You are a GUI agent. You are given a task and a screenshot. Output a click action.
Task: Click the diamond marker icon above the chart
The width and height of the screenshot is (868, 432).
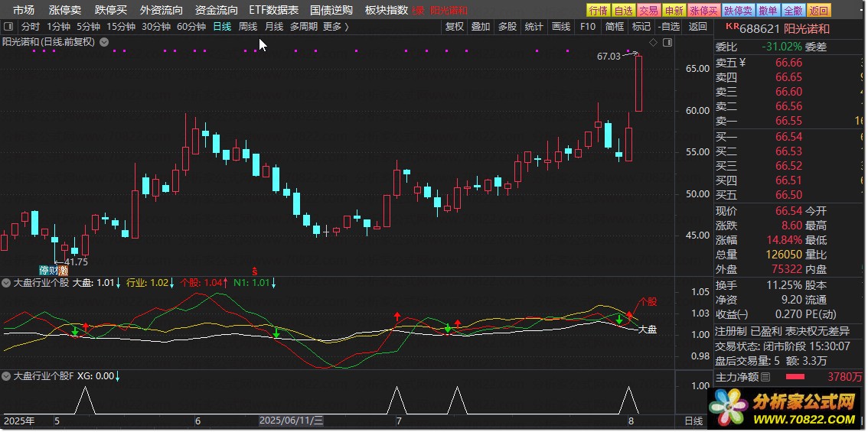[653, 43]
